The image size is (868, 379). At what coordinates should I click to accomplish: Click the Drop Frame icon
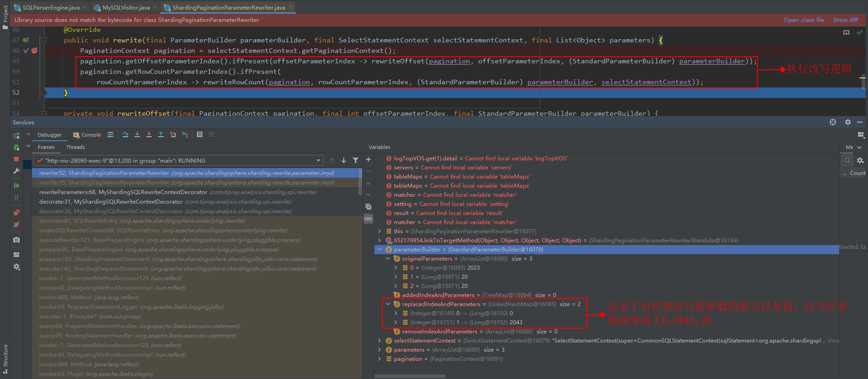173,134
